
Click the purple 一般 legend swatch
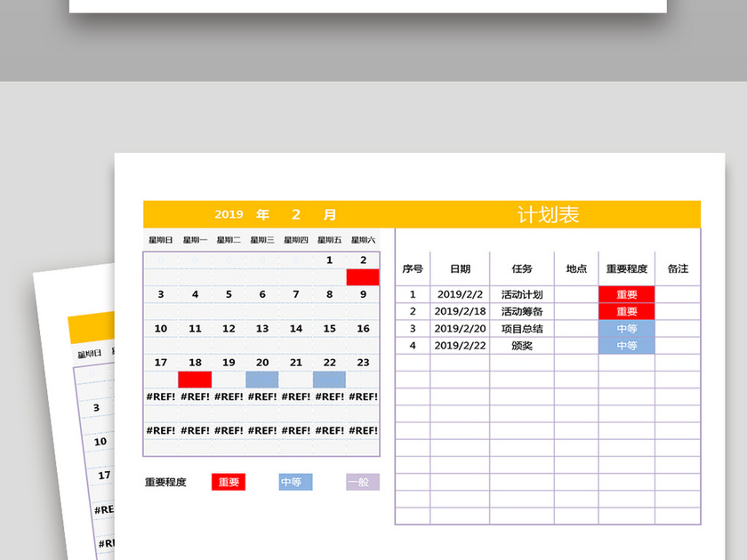[x=361, y=481]
